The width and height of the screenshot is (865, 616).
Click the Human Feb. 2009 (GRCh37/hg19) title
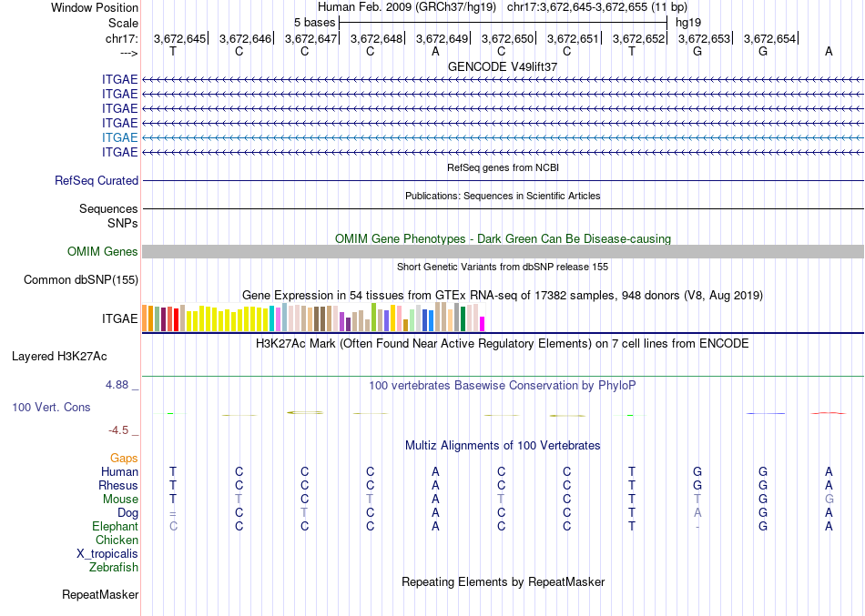[x=407, y=7]
